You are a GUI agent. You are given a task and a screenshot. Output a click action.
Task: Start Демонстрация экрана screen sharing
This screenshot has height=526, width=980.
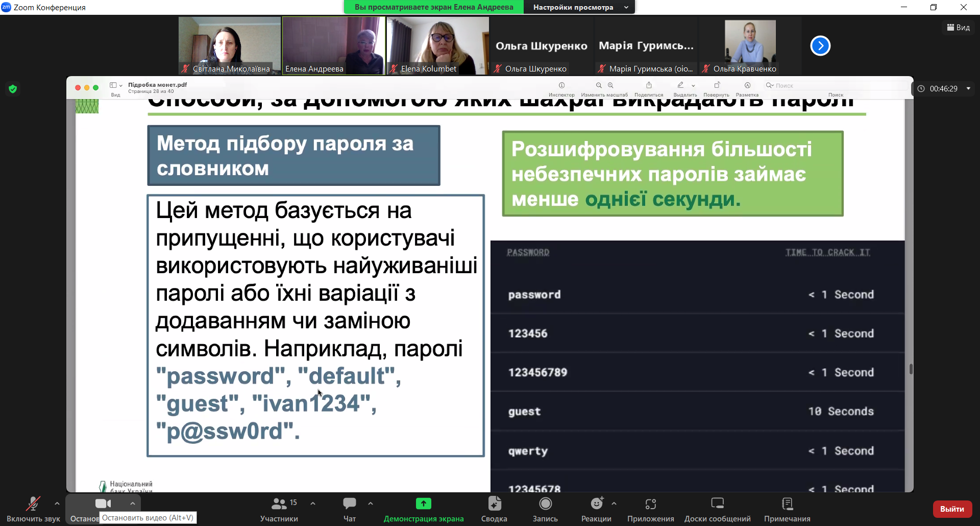[x=424, y=509]
